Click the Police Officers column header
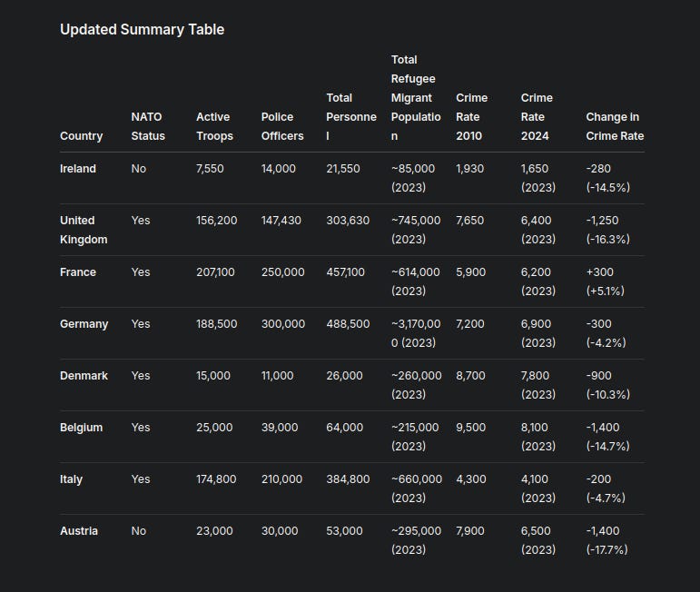The width and height of the screenshot is (700, 592). [x=282, y=126]
